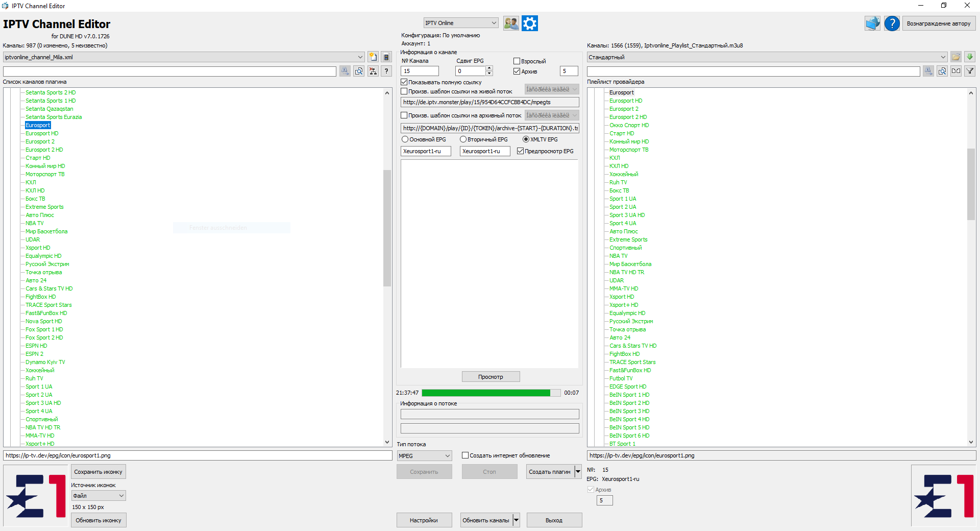This screenshot has width=980, height=531.
Task: Click binoculars find-next icon in left search row
Action: pyautogui.click(x=345, y=71)
